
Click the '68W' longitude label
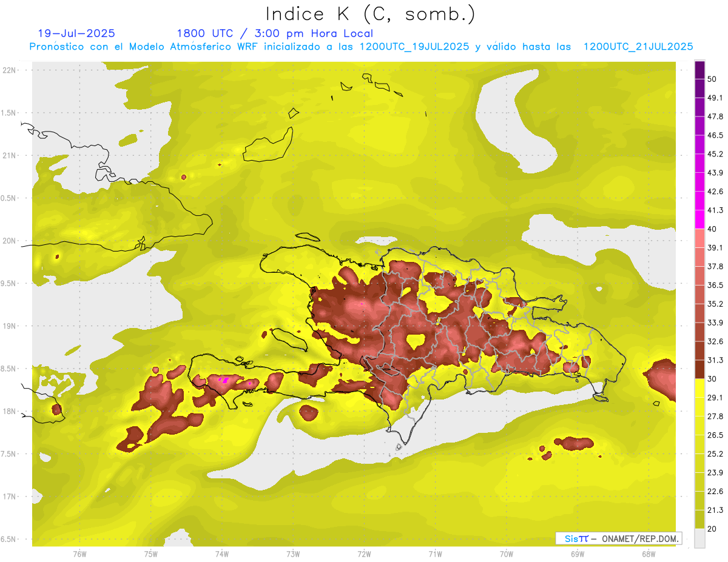pos(648,554)
